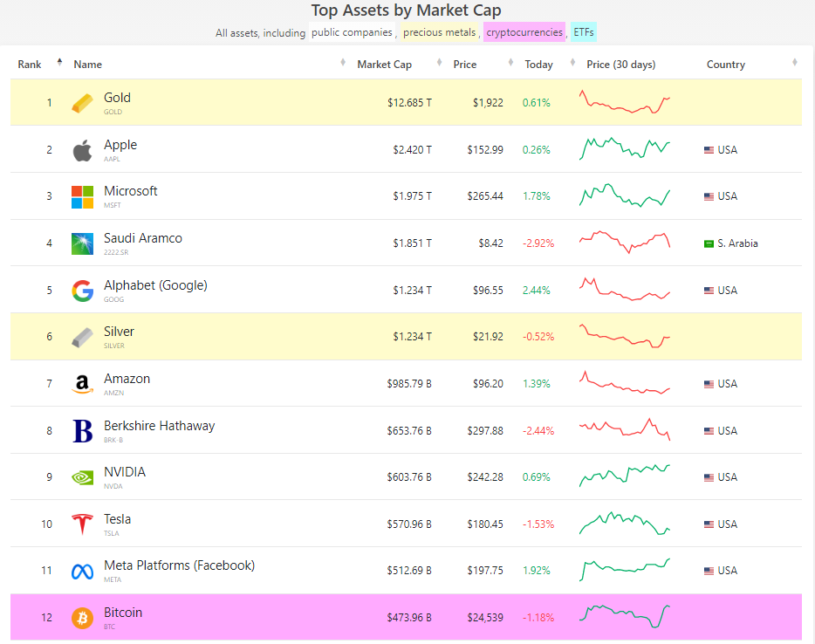The image size is (815, 644).
Task: View Tesla 30-day price chart
Action: click(x=625, y=524)
